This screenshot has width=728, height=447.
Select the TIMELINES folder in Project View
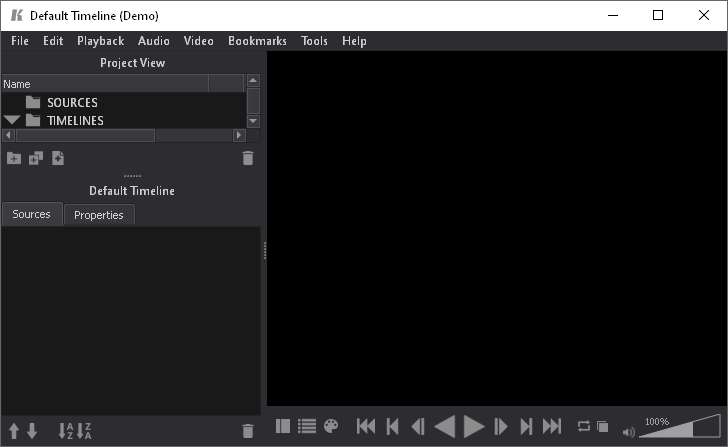click(75, 121)
